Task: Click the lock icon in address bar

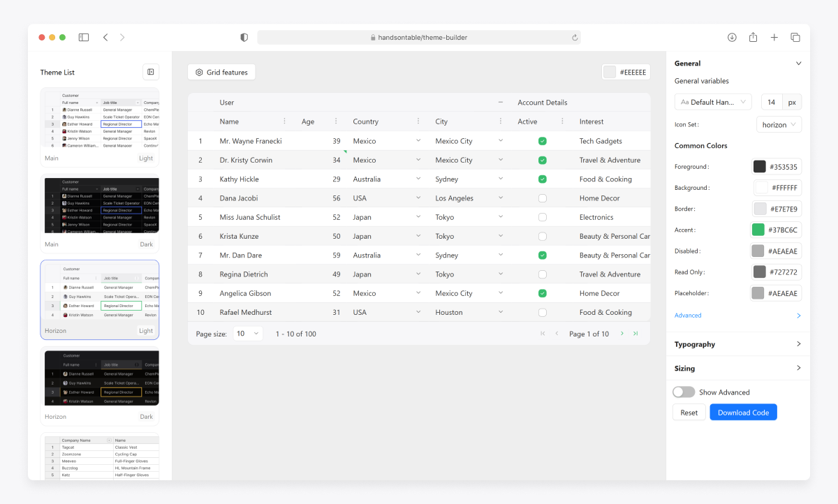Action: click(373, 38)
